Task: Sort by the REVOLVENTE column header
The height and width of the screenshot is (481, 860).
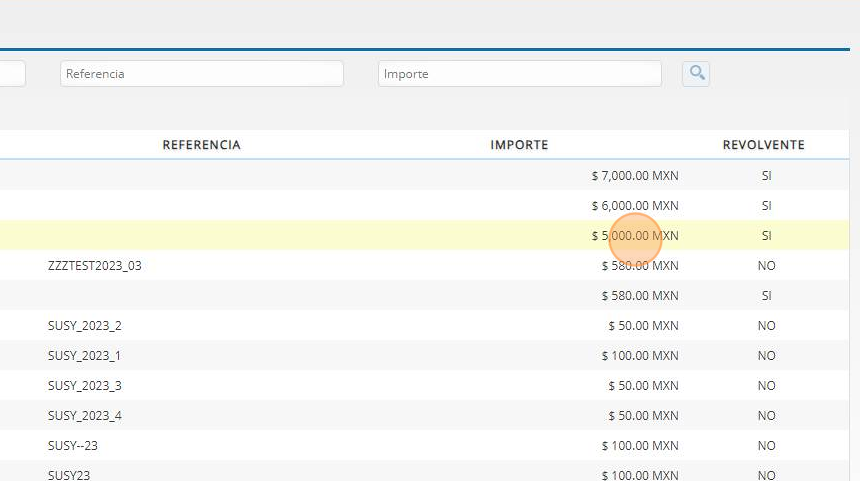Action: point(763,145)
